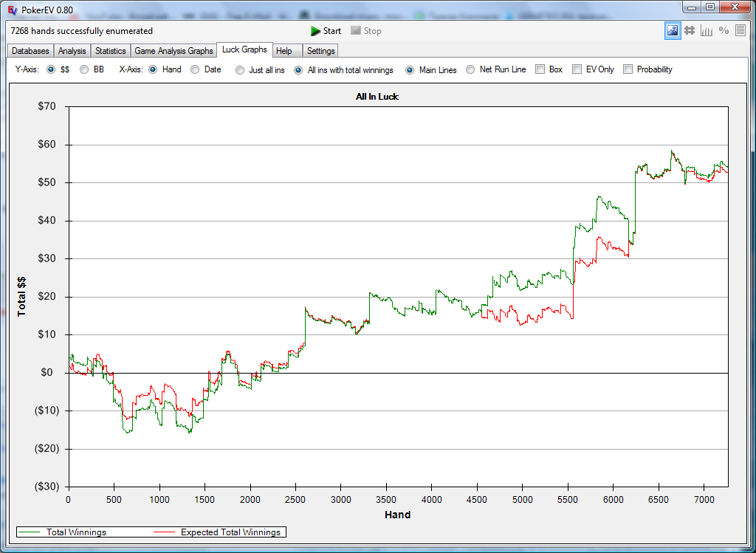This screenshot has width=756, height=553.
Task: Tick the EV Only checkbox
Action: pyautogui.click(x=577, y=69)
